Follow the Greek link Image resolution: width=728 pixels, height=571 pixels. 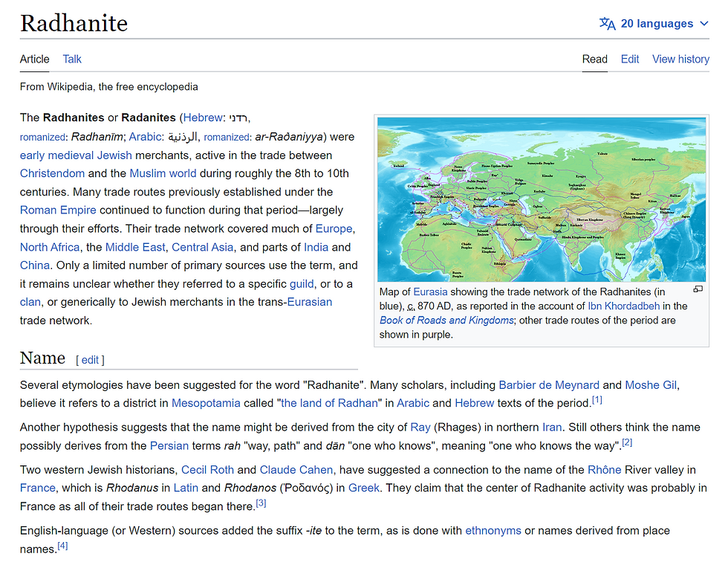click(x=364, y=488)
